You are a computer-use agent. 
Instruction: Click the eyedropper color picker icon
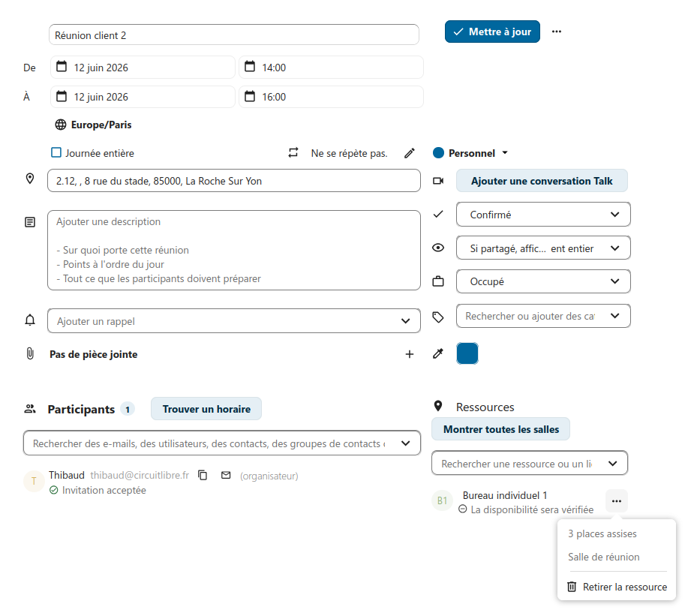[438, 353]
